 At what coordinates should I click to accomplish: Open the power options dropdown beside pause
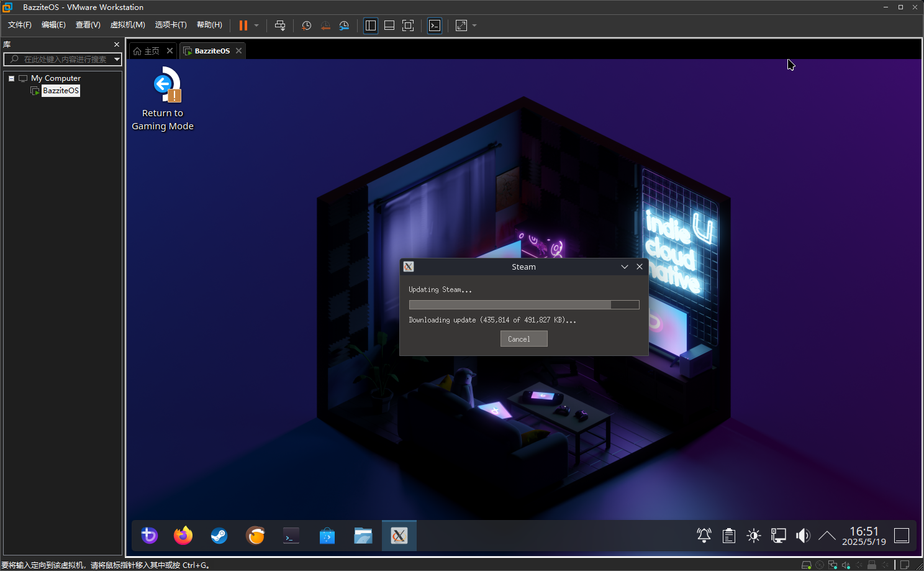[x=256, y=25]
